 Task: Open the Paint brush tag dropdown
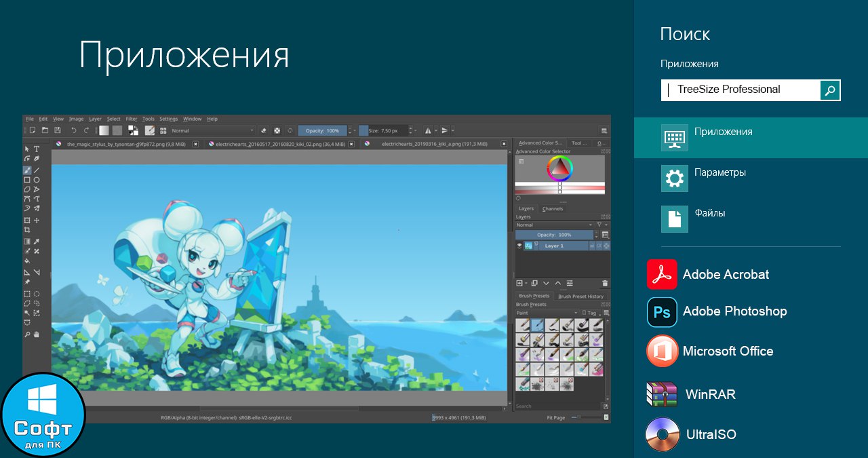point(547,313)
